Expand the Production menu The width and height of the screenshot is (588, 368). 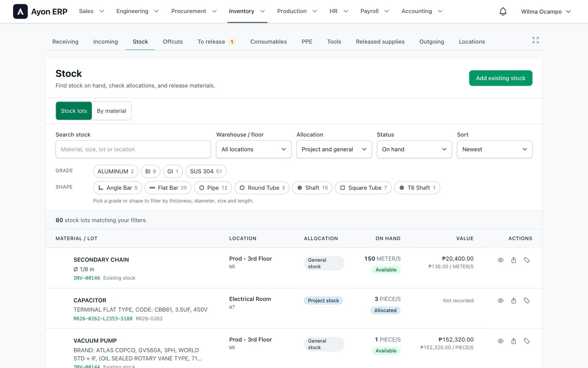(297, 11)
